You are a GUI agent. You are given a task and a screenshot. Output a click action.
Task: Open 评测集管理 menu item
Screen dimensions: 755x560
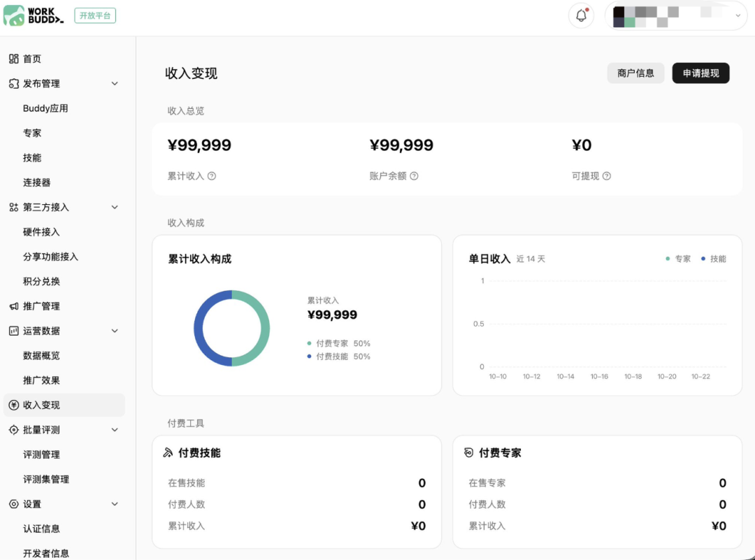tap(46, 480)
